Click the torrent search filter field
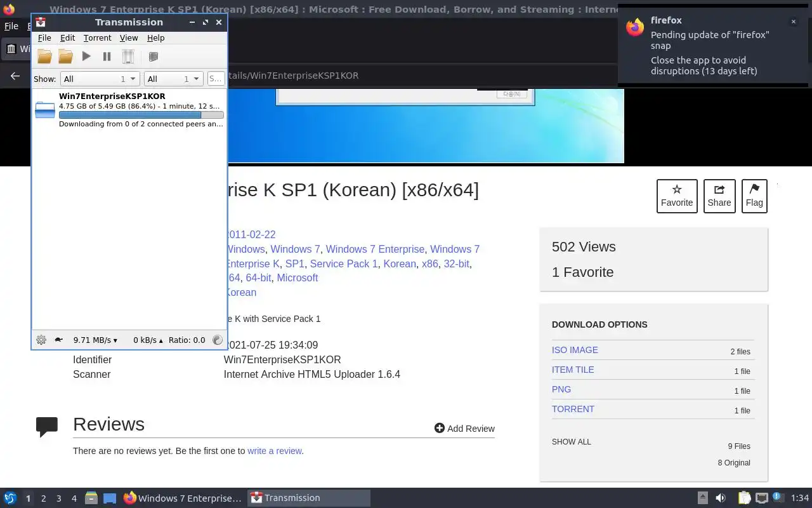Viewport: 812px width, 508px height. pyautogui.click(x=216, y=79)
